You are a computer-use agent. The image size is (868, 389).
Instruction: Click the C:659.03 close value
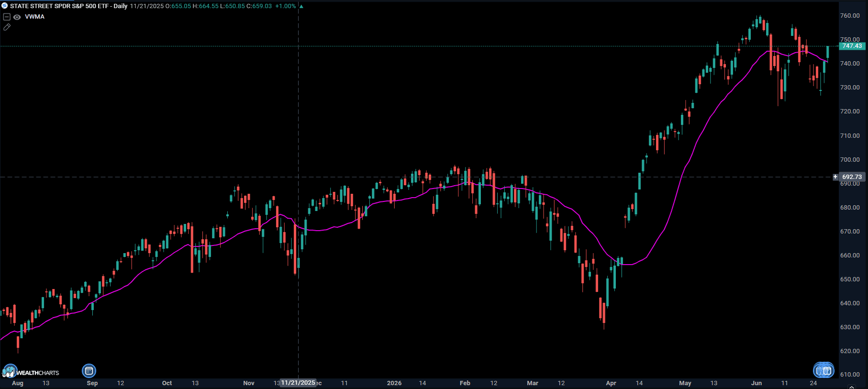(259, 6)
